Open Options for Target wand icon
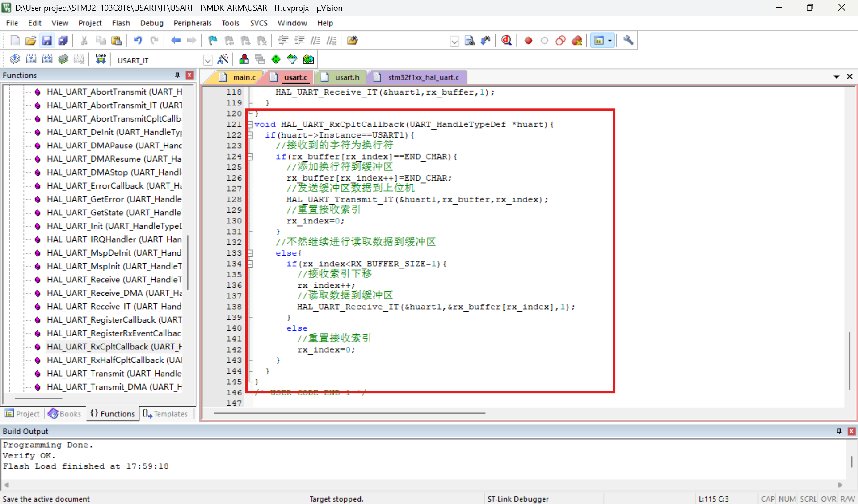858x504 pixels. pyautogui.click(x=223, y=59)
